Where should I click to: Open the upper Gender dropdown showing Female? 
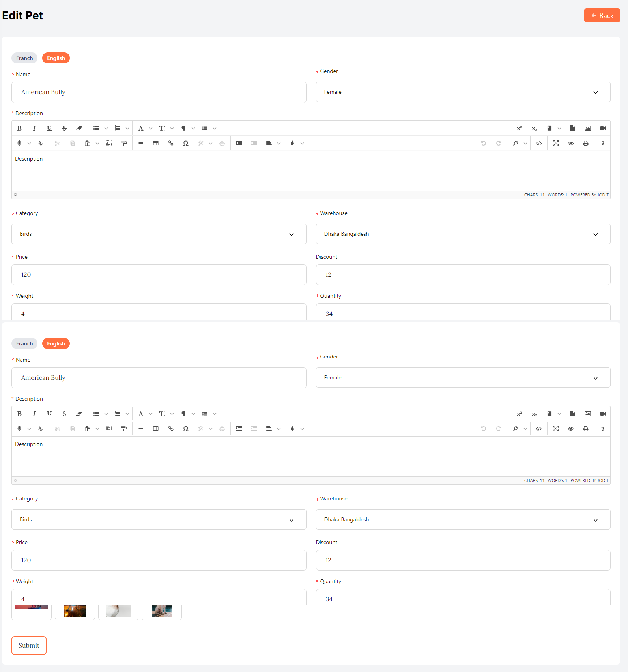tap(463, 92)
